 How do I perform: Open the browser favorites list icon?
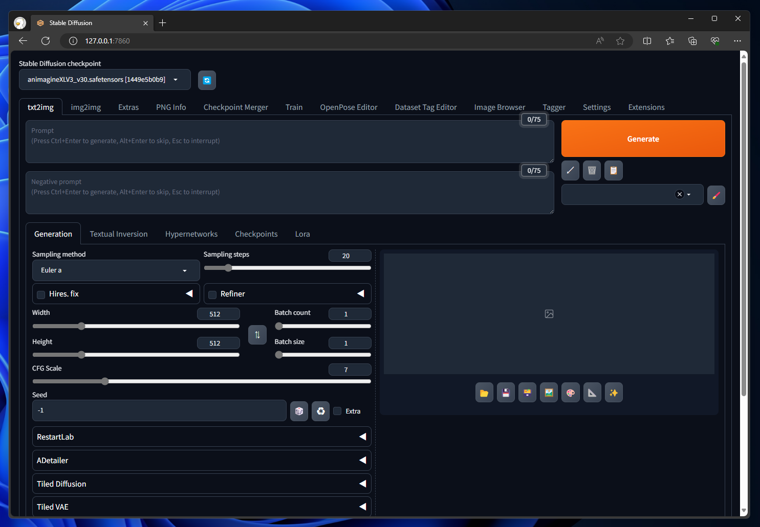click(x=669, y=41)
